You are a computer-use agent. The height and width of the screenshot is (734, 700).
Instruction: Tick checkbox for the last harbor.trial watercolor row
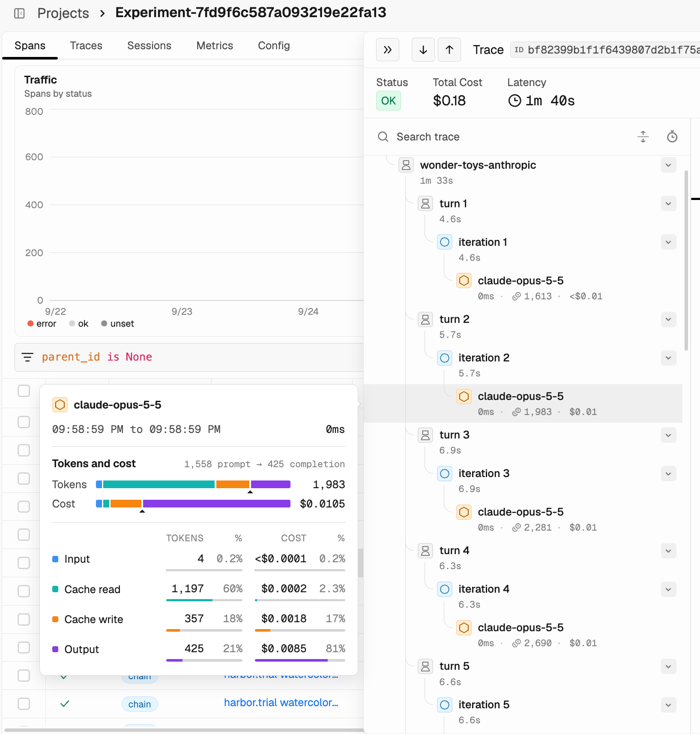point(24,704)
